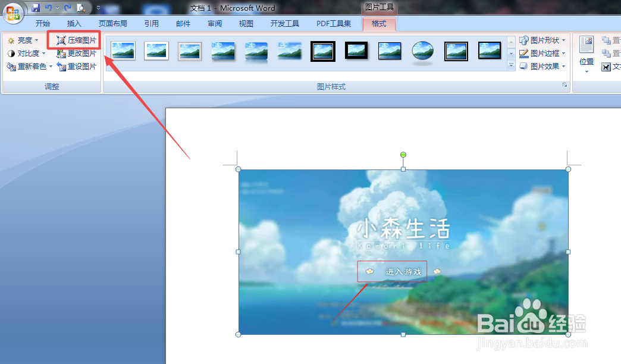Apply double black frame picture style
Screen dimensions: 621x364
coord(323,51)
